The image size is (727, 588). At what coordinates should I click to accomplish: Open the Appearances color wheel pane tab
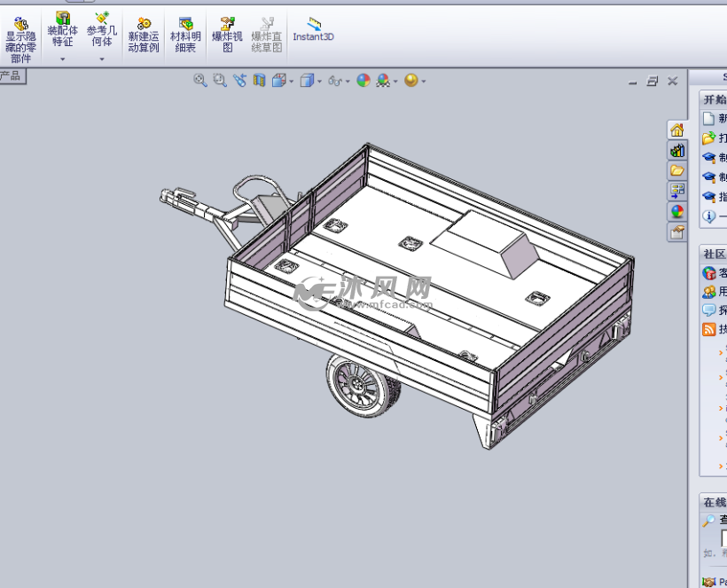(677, 211)
